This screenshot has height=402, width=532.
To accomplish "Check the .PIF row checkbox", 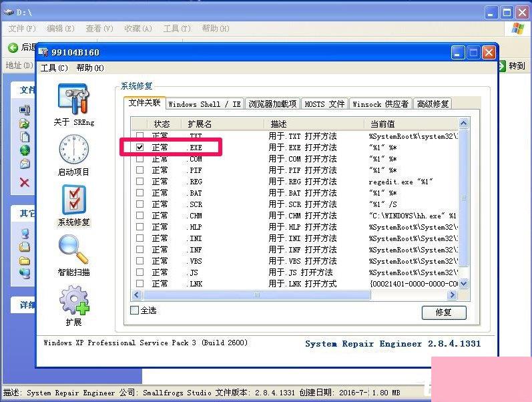I will pyautogui.click(x=140, y=170).
